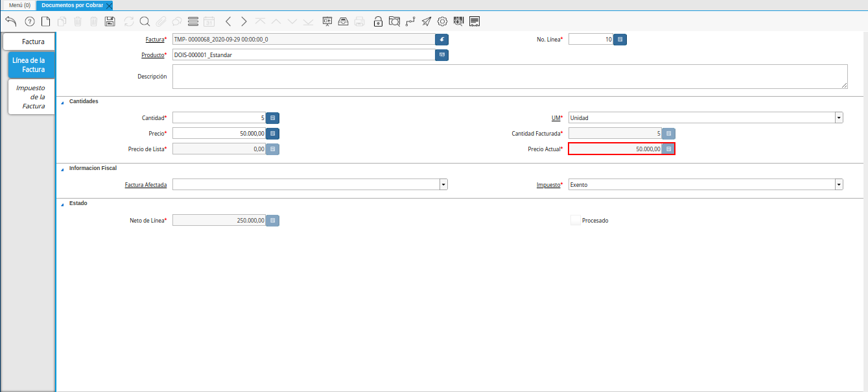Open archived documents tray icon
Screen dimensions: 868x392
coord(344,21)
